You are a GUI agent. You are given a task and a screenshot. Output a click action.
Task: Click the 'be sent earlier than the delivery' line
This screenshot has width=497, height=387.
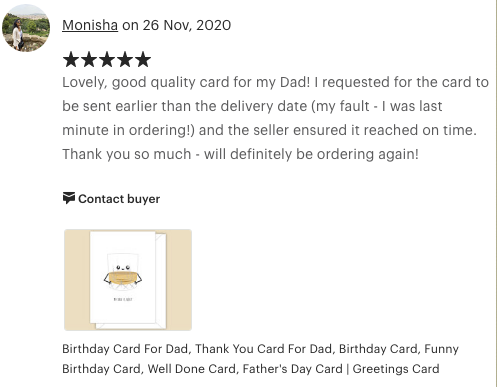click(252, 106)
